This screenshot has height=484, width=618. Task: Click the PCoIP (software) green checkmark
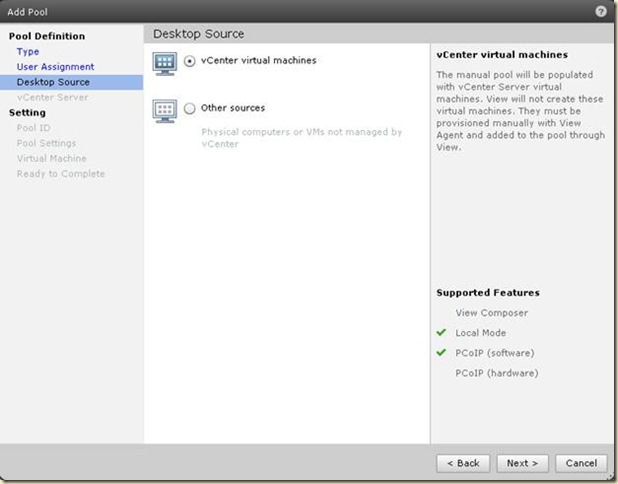(441, 353)
